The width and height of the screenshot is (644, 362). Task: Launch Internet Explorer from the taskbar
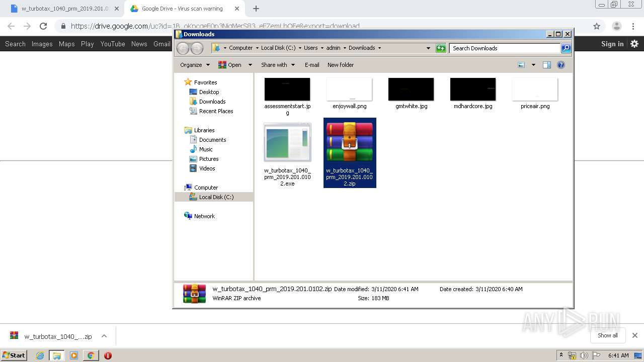[40, 355]
